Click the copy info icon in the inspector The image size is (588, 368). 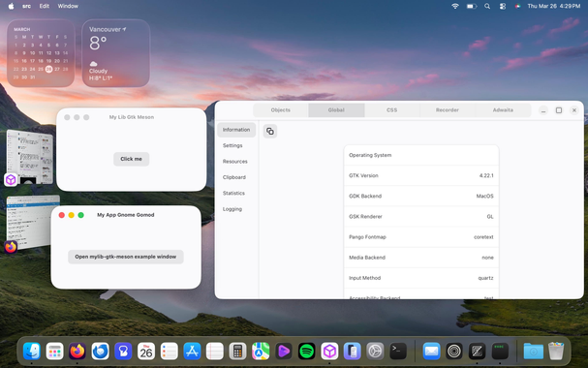pos(270,131)
